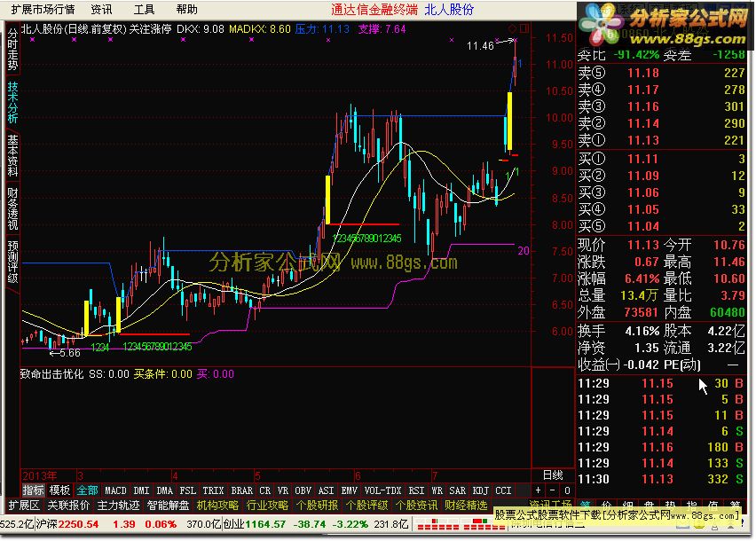This screenshot has height=541, width=756.
Task: Open the 扩展市场行情 menu
Action: 43,9
